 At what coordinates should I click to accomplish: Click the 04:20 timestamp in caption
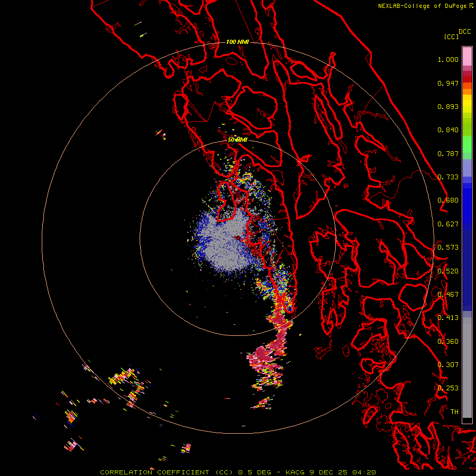click(x=364, y=472)
